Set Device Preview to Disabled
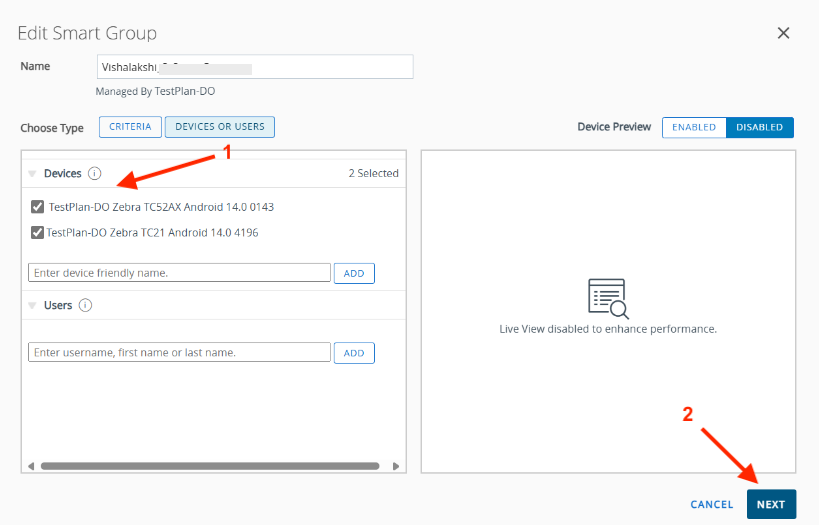 click(760, 127)
